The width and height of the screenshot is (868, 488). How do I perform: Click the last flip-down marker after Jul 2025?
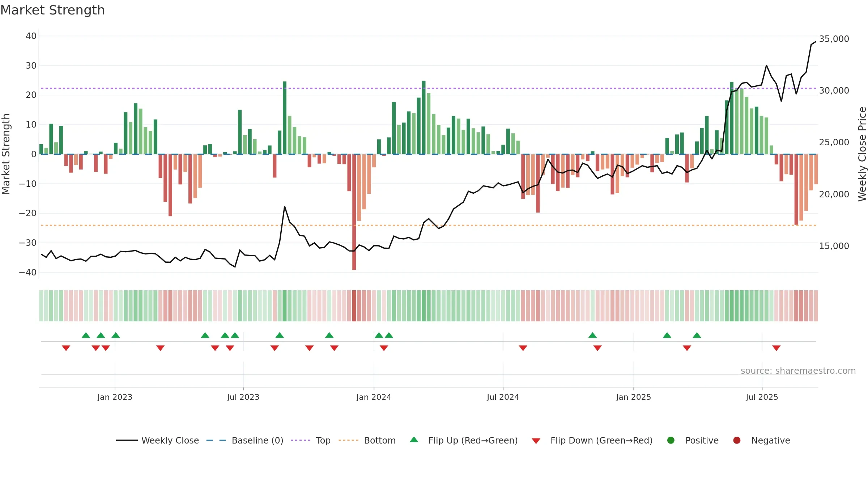(776, 348)
